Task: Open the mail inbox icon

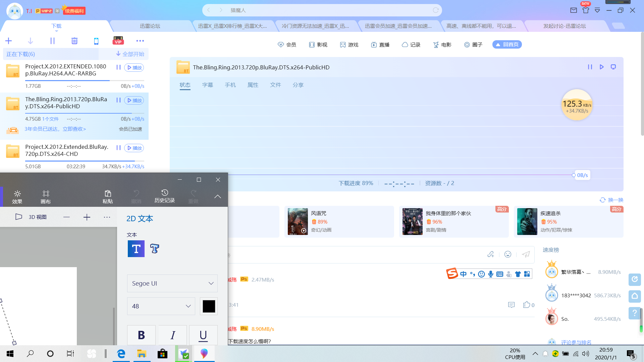Action: click(x=574, y=10)
